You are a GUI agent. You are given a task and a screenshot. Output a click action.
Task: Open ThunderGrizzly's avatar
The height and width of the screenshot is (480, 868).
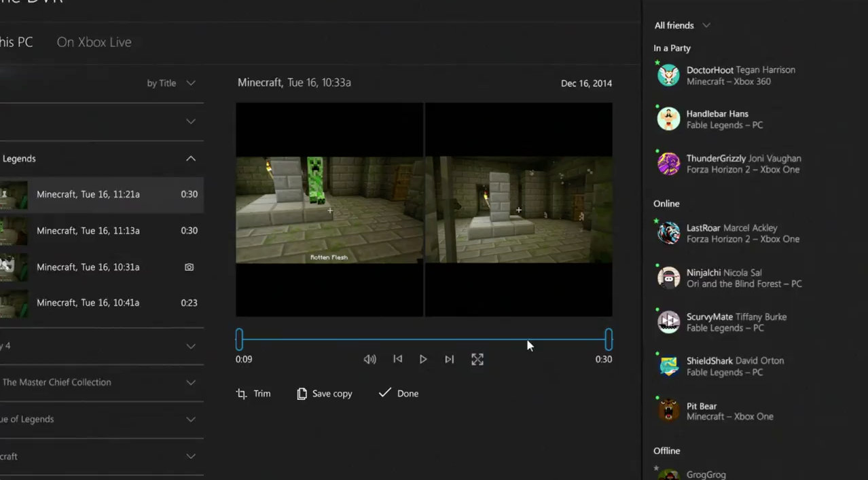[x=669, y=164]
